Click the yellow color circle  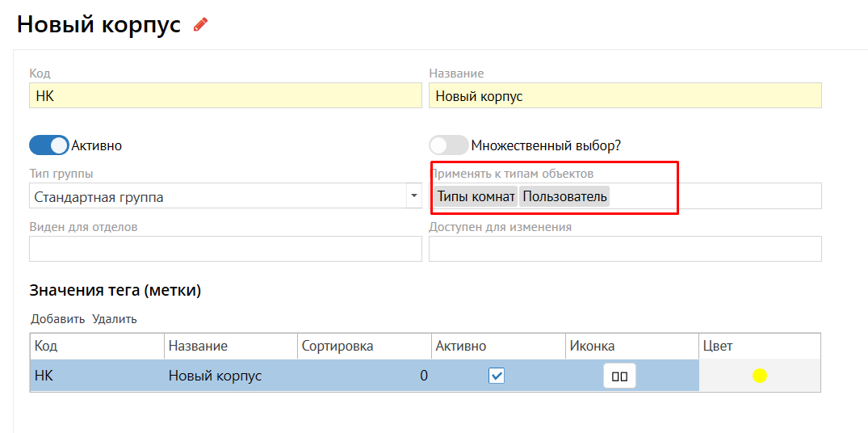pyautogui.click(x=759, y=376)
